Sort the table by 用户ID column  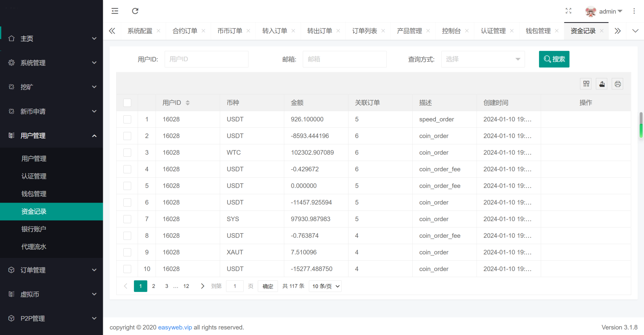coord(187,103)
